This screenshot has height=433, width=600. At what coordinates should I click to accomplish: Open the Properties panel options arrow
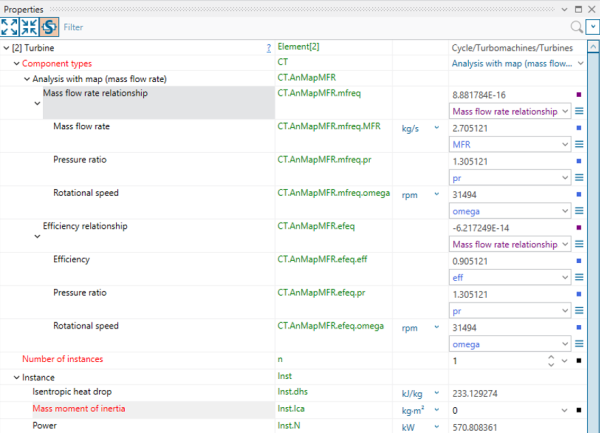point(564,10)
